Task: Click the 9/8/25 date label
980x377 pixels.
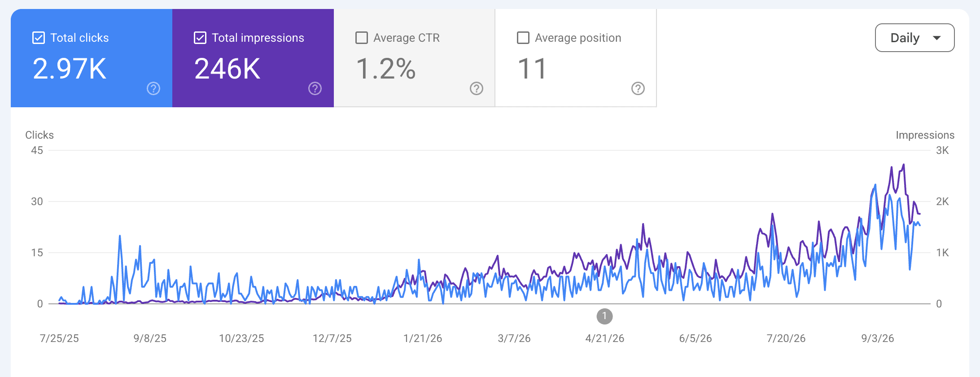Action: [x=150, y=338]
